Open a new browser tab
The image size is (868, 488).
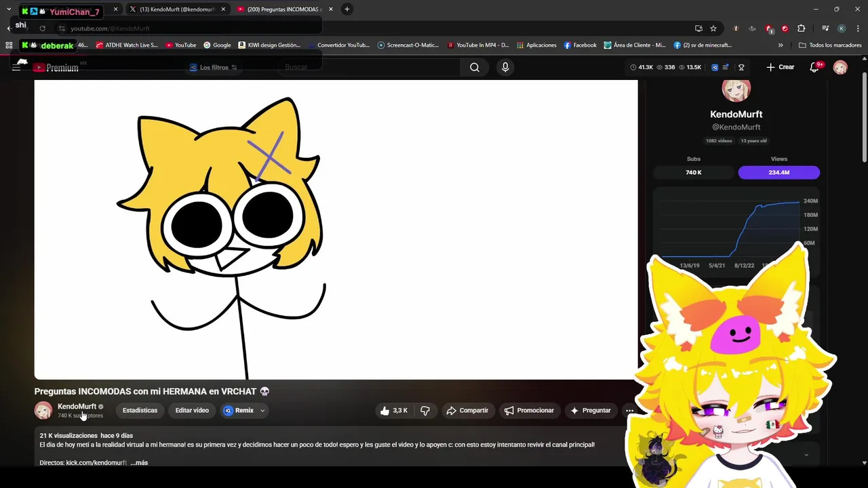347,9
